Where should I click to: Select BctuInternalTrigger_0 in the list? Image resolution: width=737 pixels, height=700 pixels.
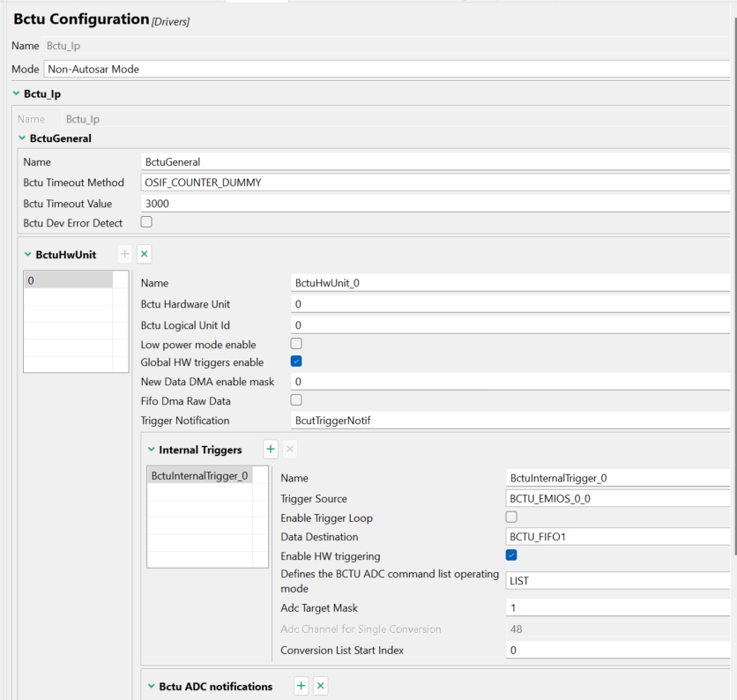200,476
